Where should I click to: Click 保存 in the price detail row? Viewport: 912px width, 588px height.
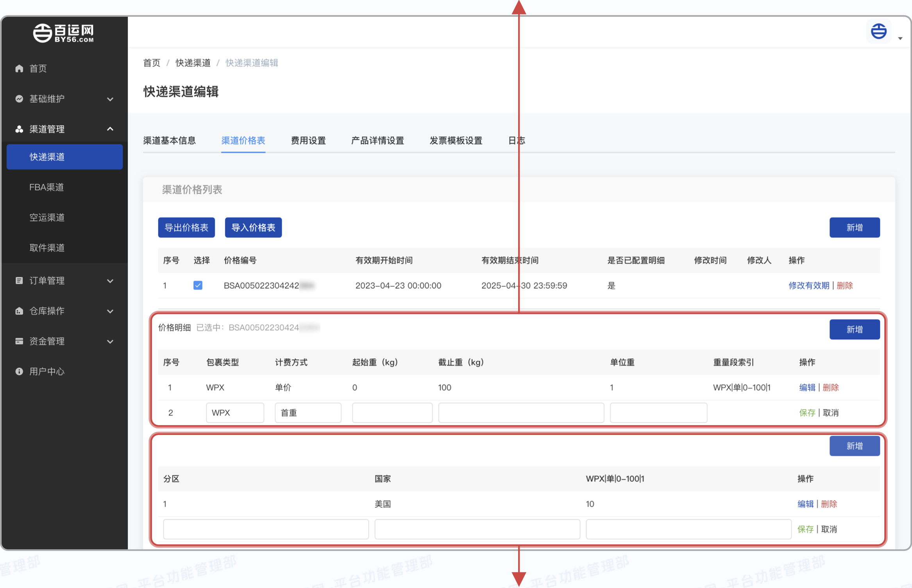click(x=807, y=413)
